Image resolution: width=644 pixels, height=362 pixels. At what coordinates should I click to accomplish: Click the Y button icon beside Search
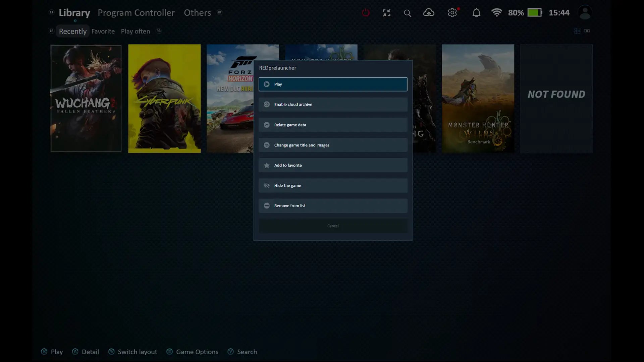[230, 352]
